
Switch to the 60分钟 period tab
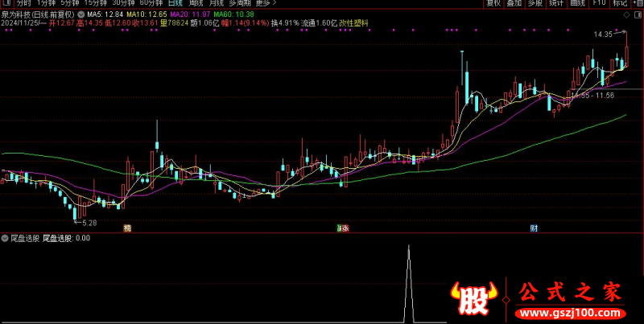151,4
